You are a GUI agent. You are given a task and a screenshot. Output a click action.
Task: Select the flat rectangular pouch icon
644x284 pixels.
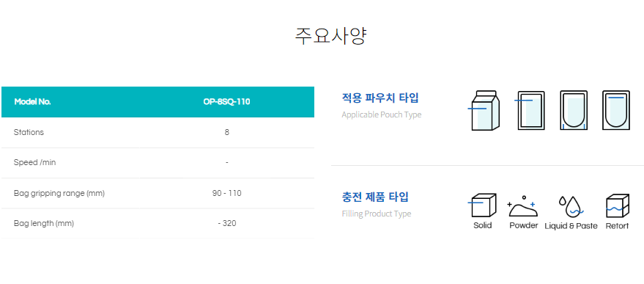coord(530,110)
